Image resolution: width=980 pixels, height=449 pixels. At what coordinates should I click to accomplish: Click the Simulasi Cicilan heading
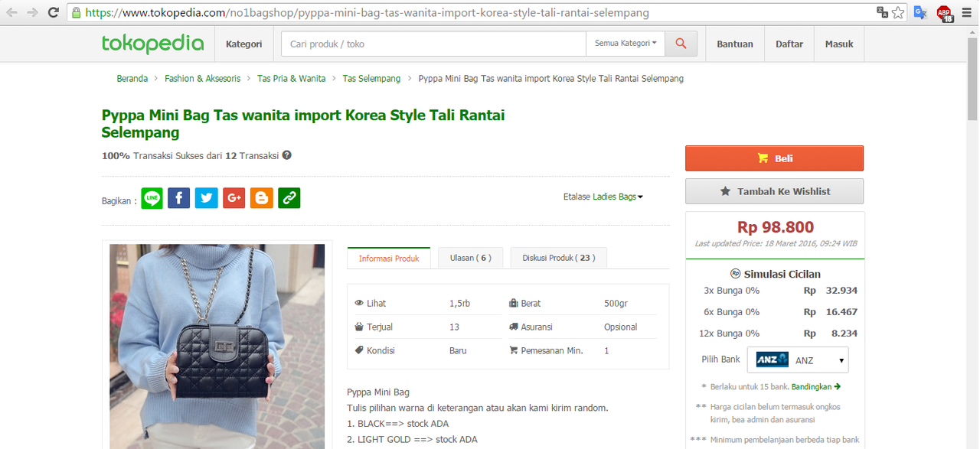coord(775,274)
